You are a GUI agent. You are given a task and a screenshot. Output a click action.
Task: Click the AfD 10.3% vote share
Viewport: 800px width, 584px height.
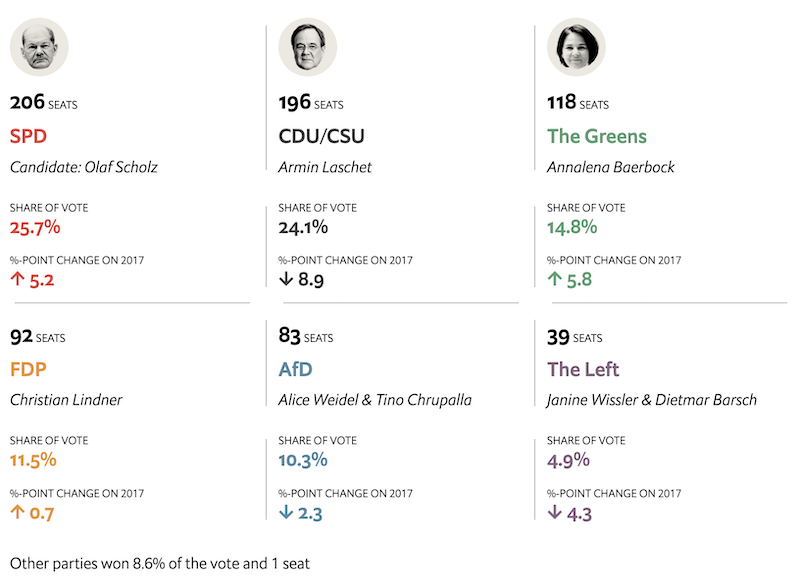[x=303, y=460]
